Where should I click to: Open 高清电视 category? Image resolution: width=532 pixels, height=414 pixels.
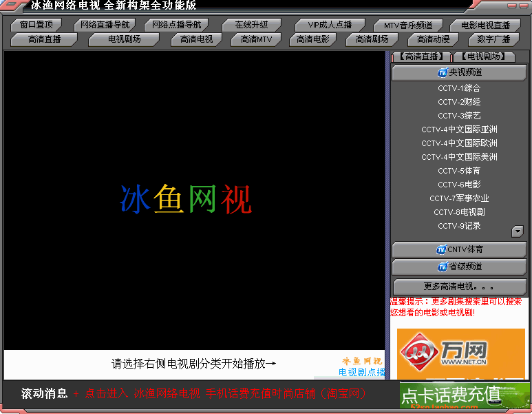pos(196,39)
